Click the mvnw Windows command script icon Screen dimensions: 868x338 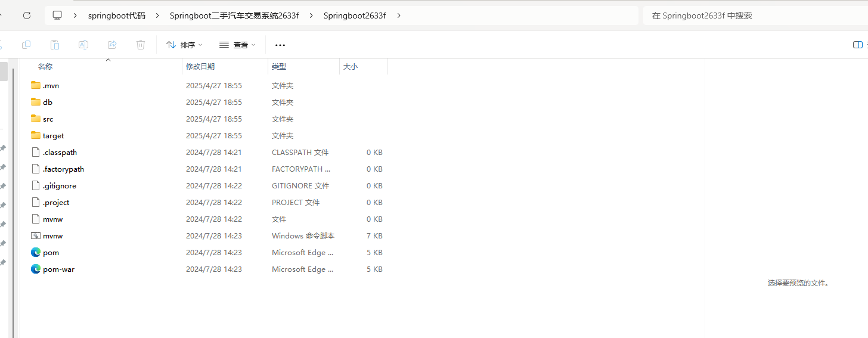click(36, 235)
